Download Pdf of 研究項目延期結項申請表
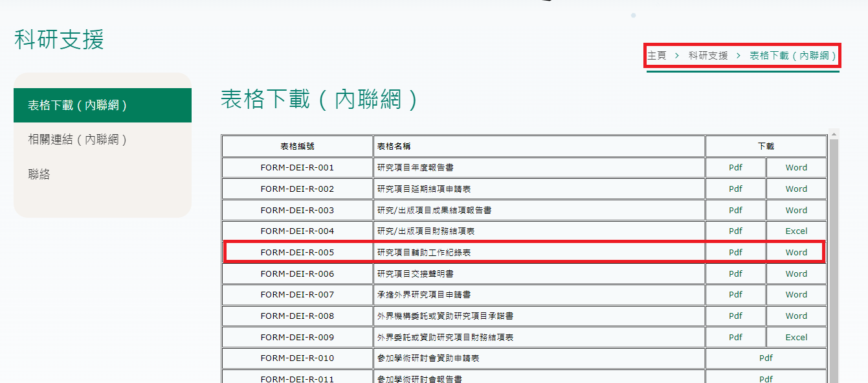 tap(735, 189)
